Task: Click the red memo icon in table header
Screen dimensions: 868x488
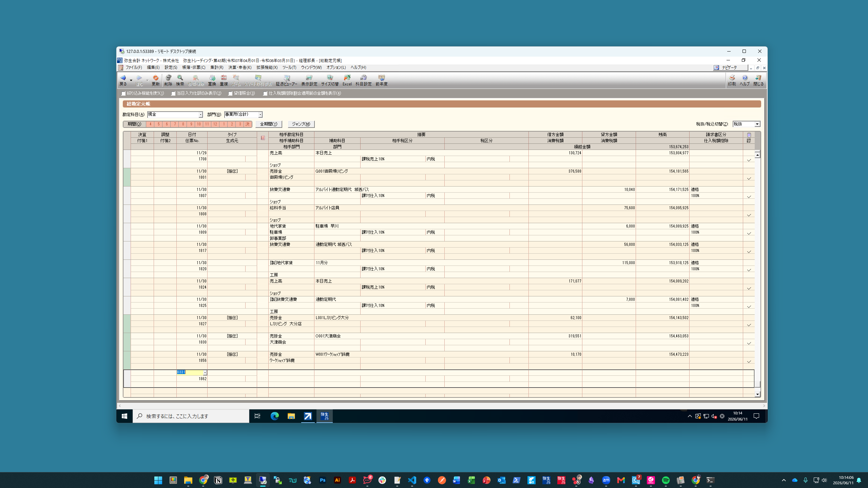Action: 263,138
